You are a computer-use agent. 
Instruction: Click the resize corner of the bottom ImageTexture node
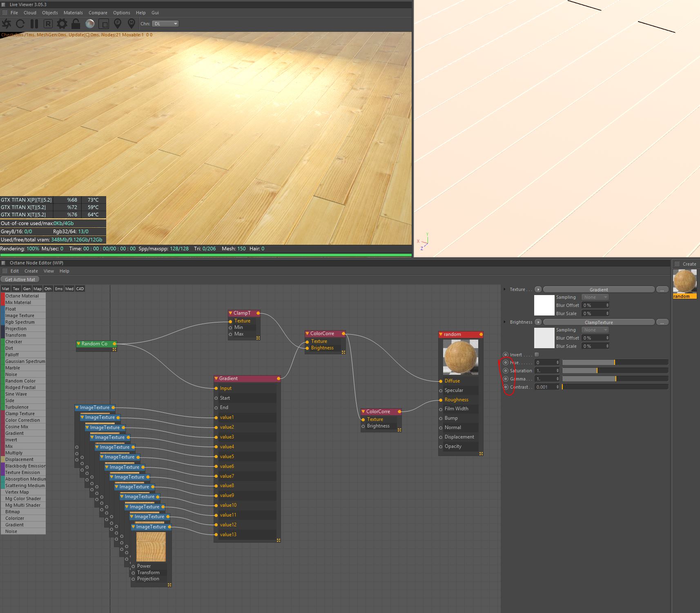click(169, 585)
